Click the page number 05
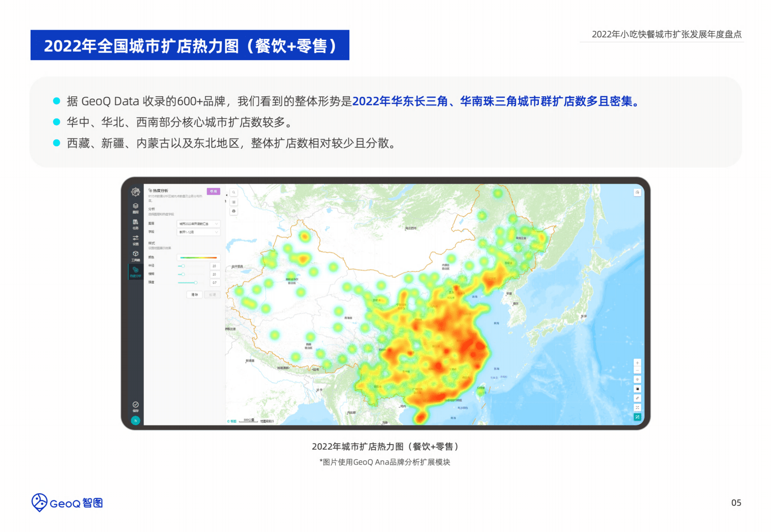This screenshot has height=532, width=771. click(737, 503)
